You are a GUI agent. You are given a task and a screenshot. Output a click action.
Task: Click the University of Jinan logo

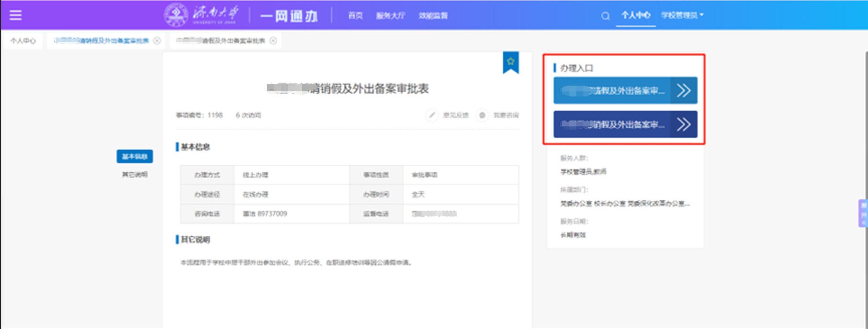pos(201,15)
